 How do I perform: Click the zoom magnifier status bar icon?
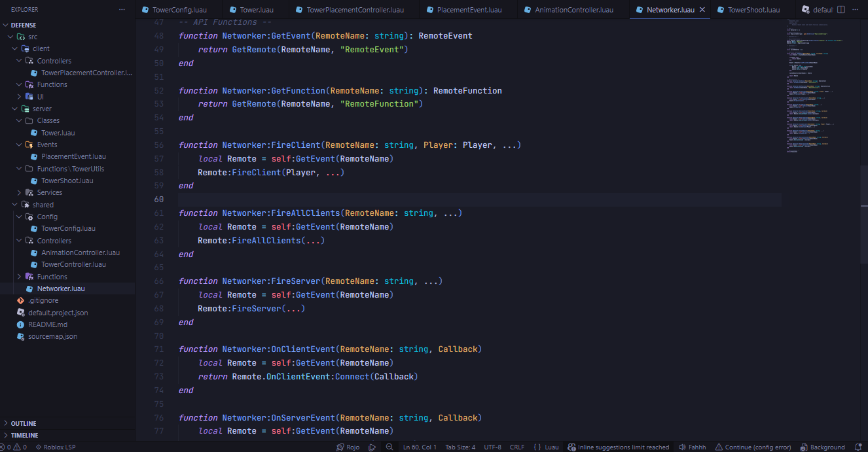click(389, 447)
